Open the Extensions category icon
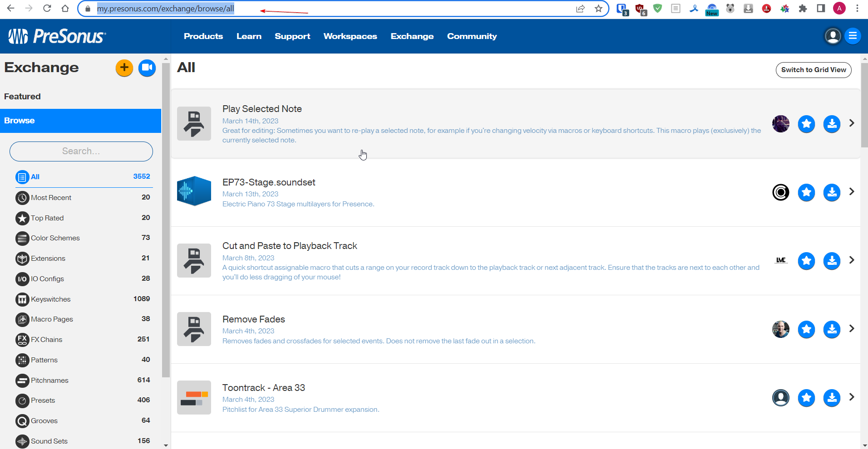The image size is (868, 449). [x=22, y=259]
